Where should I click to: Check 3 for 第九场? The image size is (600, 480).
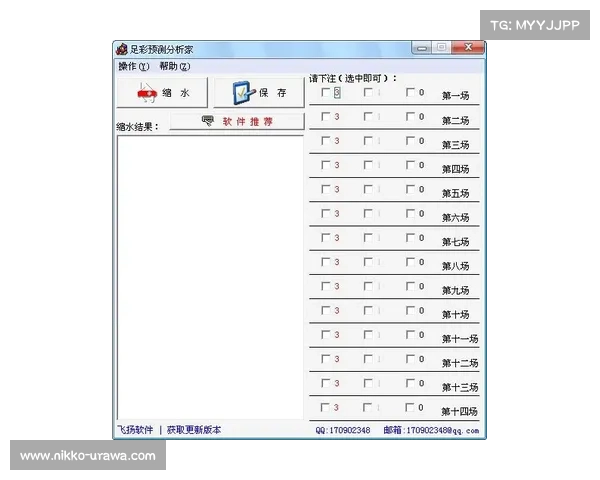click(326, 286)
